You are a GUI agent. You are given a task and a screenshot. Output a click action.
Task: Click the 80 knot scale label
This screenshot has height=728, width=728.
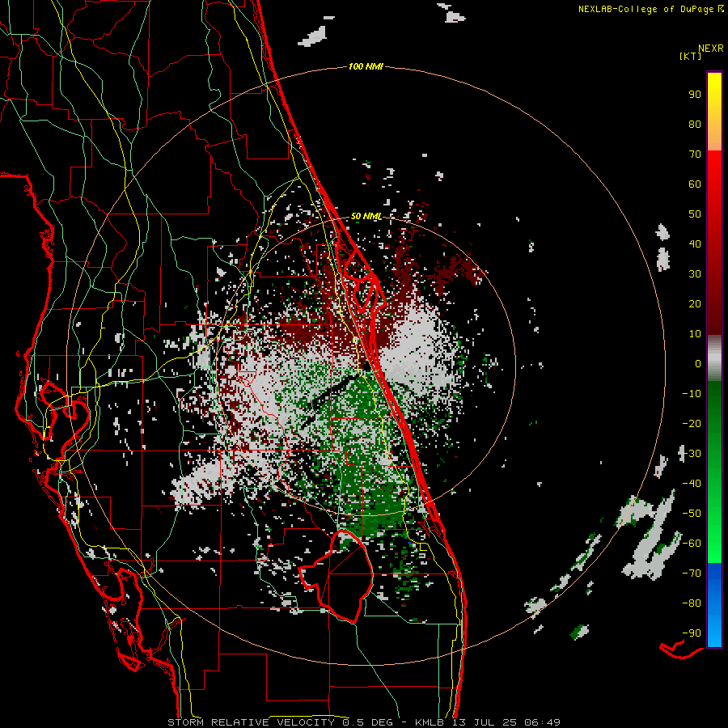tap(695, 124)
